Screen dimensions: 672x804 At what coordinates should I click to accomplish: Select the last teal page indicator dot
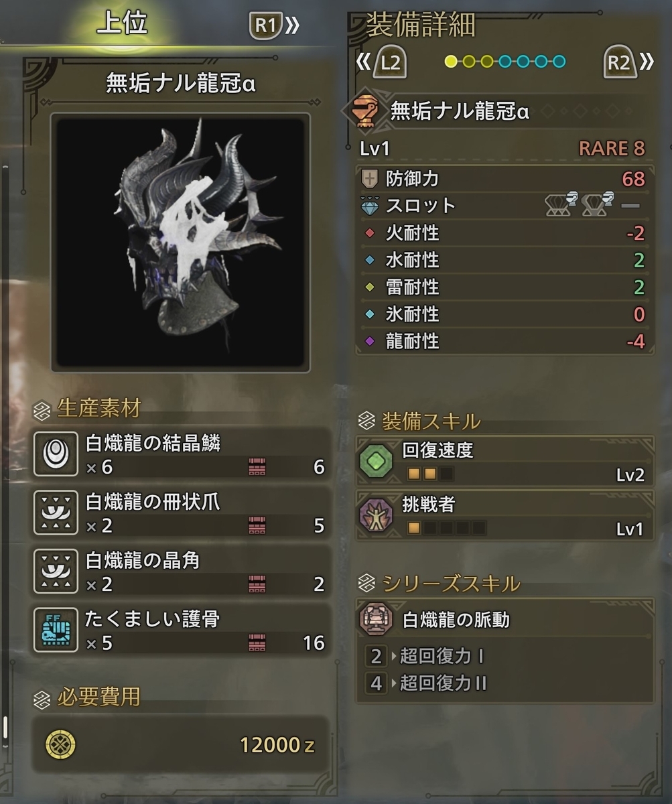[x=559, y=62]
